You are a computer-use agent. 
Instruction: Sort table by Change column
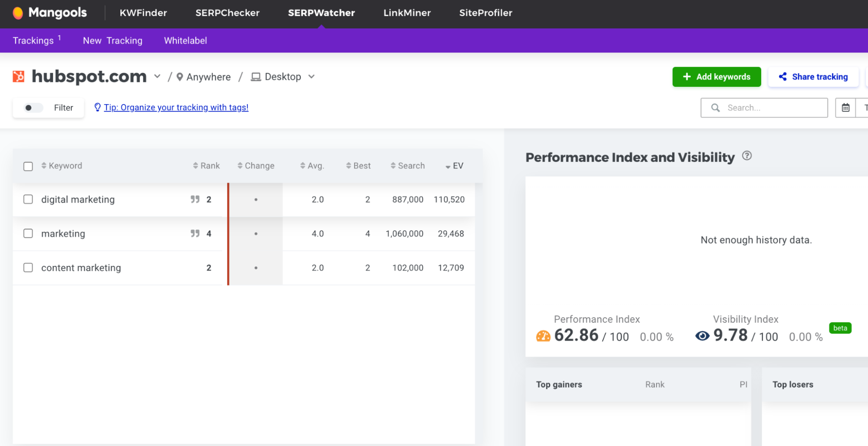256,166
